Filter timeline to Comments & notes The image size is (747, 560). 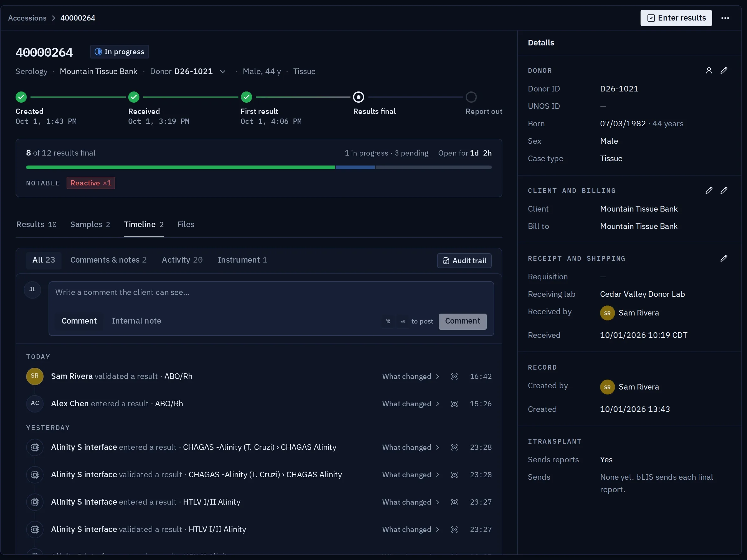click(108, 260)
